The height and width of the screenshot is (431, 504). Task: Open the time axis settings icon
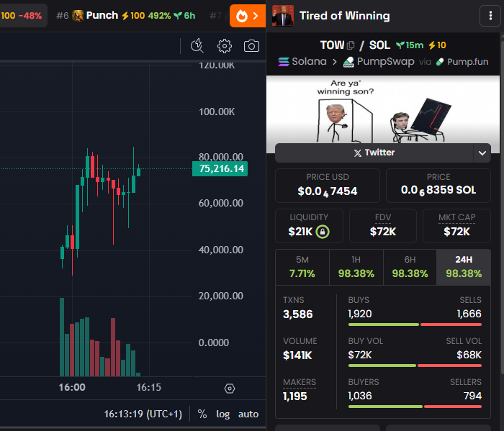pyautogui.click(x=230, y=389)
